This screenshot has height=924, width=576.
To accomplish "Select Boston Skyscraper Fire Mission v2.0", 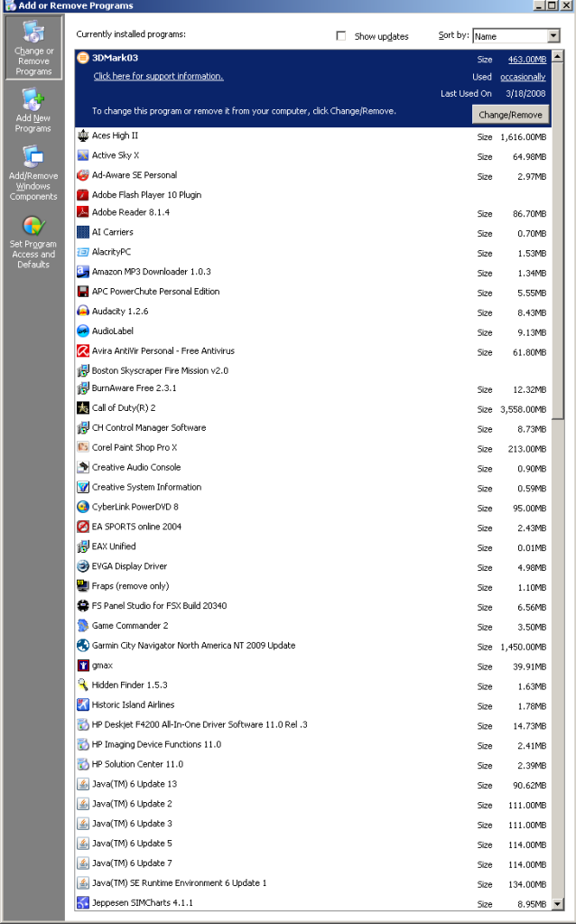I will click(313, 370).
